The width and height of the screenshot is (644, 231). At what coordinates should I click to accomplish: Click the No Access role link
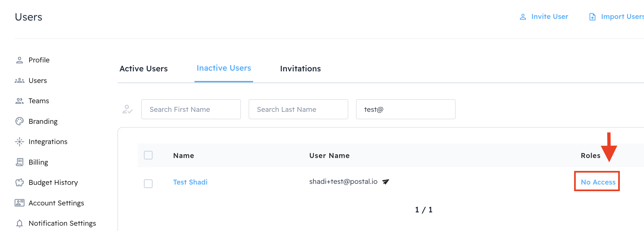pyautogui.click(x=598, y=182)
